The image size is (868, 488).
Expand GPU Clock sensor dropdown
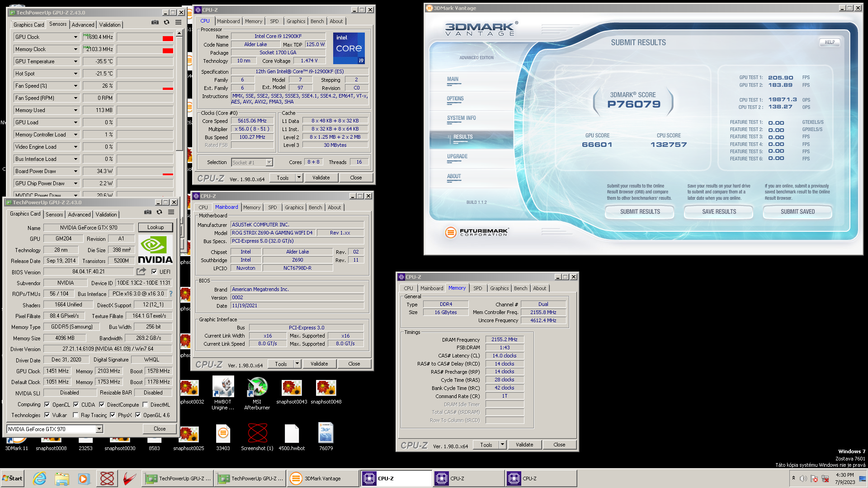pyautogui.click(x=75, y=37)
